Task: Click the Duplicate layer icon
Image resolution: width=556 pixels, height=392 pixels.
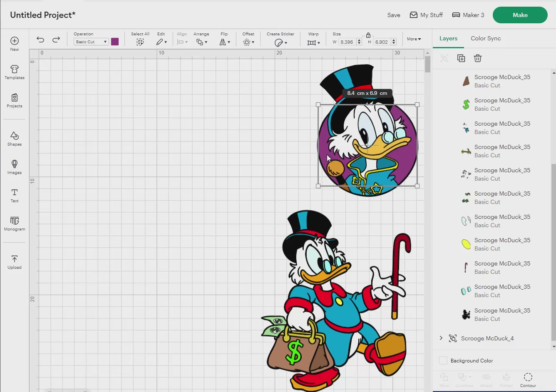Action: tap(461, 58)
